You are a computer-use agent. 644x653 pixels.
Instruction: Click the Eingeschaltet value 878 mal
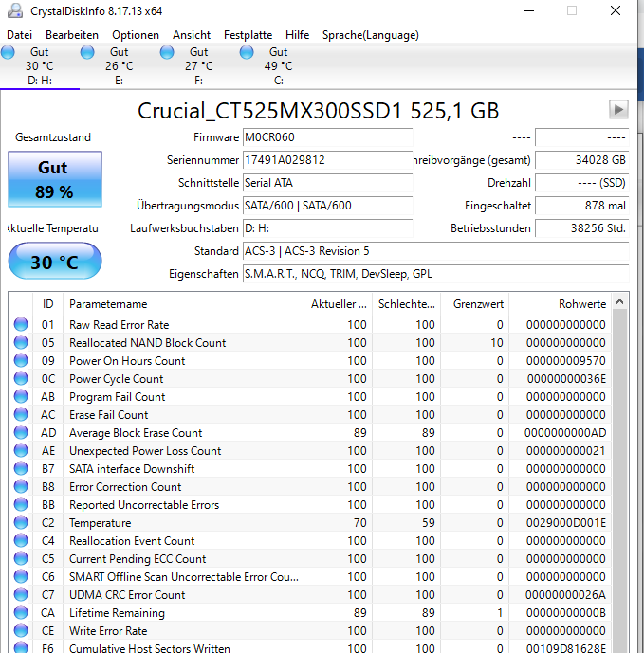582,206
